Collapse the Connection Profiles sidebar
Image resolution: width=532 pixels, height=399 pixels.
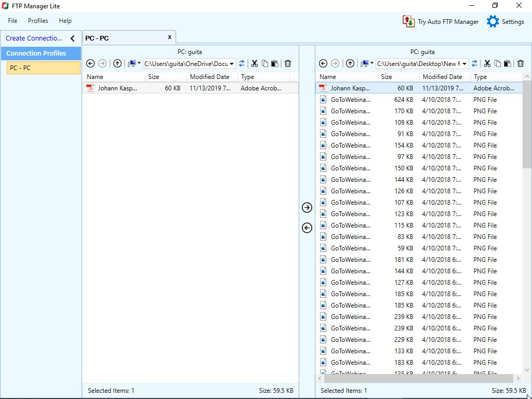pyautogui.click(x=72, y=38)
